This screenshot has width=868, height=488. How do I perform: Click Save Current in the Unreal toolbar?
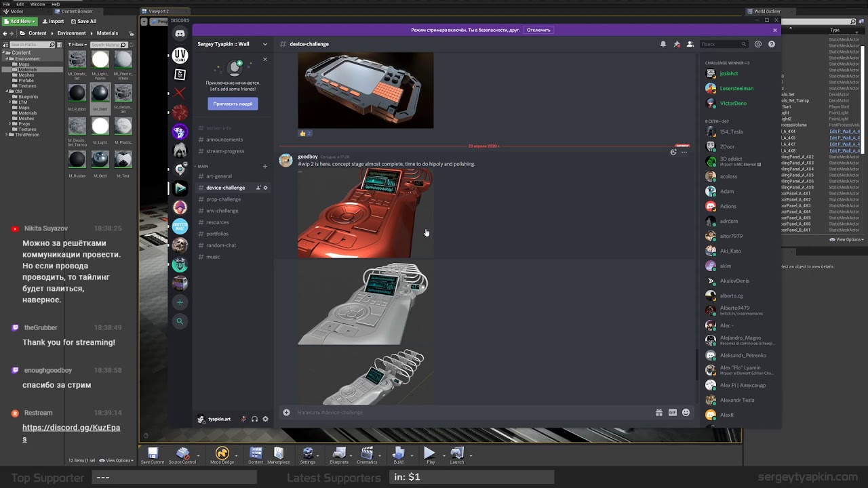pos(153,455)
